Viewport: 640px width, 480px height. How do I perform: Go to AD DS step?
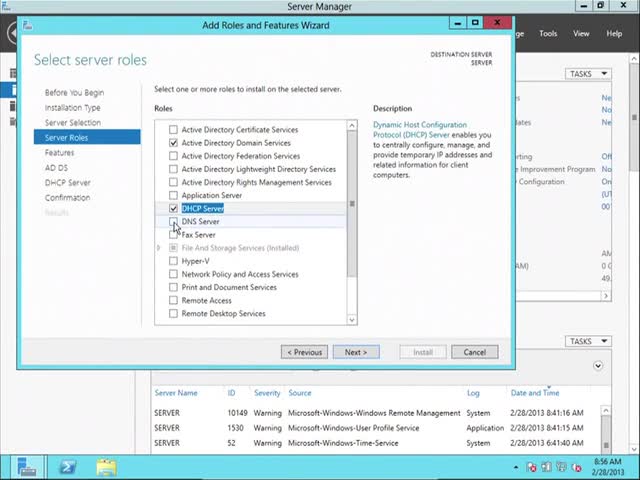pos(56,168)
